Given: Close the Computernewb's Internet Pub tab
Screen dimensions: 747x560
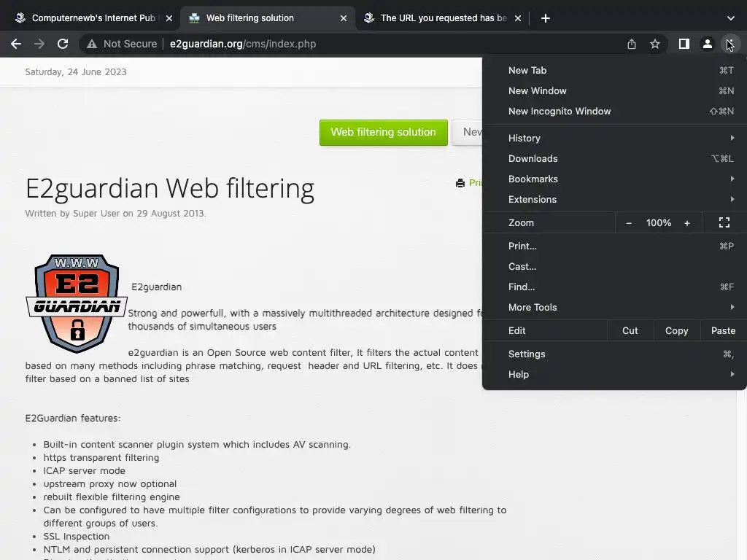Looking at the screenshot, I should click(169, 18).
